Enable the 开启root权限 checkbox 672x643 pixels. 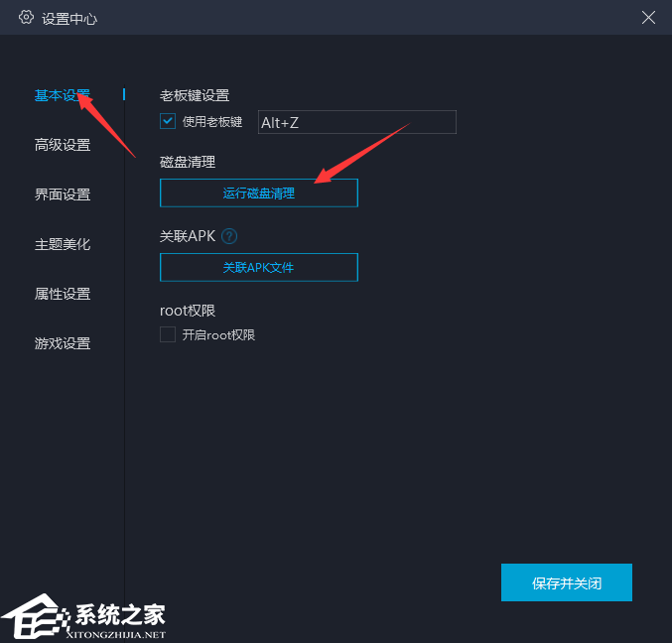168,334
